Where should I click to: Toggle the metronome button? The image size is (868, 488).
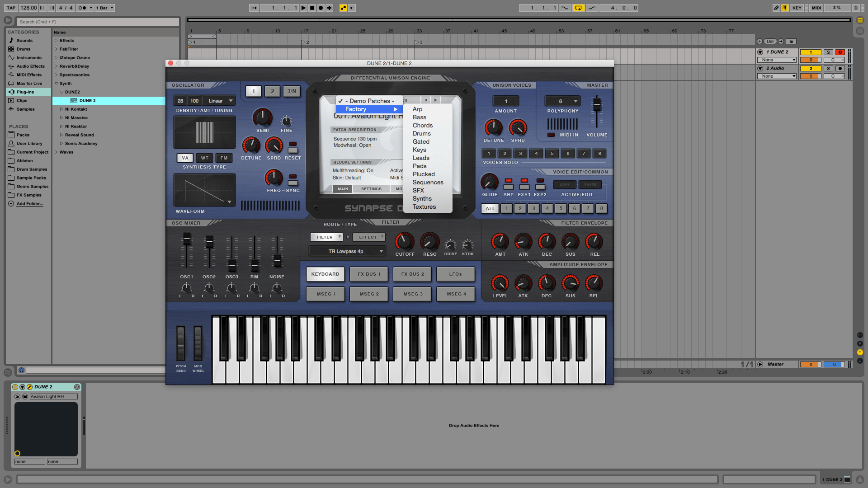[x=82, y=8]
